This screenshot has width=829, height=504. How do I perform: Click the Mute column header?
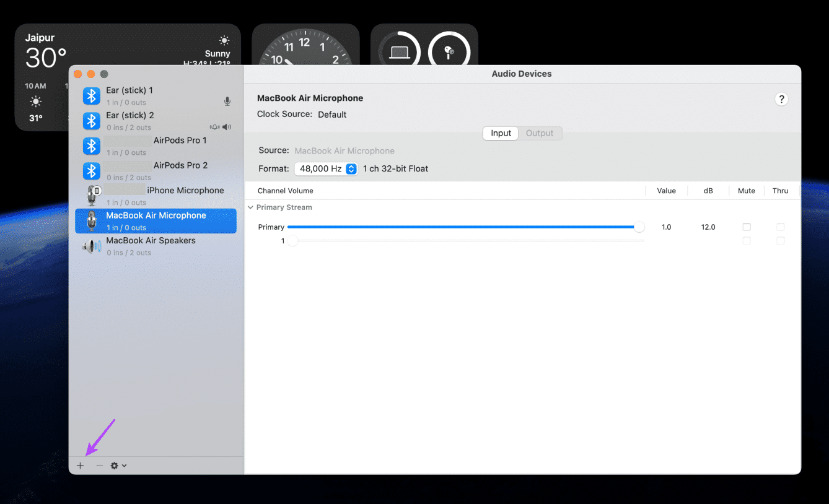coord(747,191)
